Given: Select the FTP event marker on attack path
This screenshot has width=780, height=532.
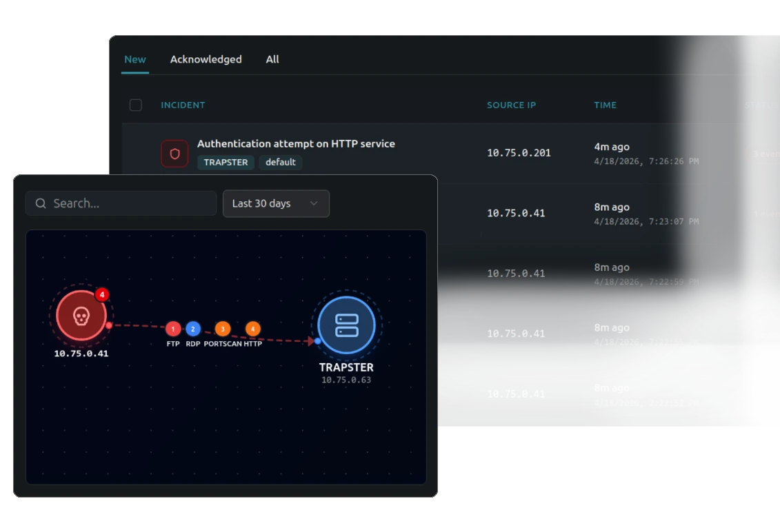Looking at the screenshot, I should (x=172, y=329).
